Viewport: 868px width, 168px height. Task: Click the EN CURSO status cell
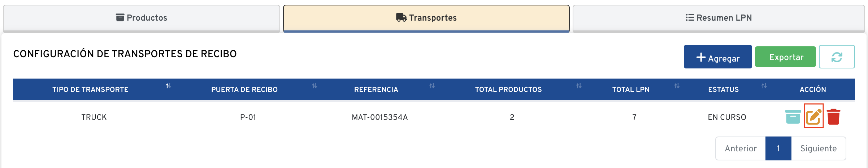pyautogui.click(x=727, y=117)
